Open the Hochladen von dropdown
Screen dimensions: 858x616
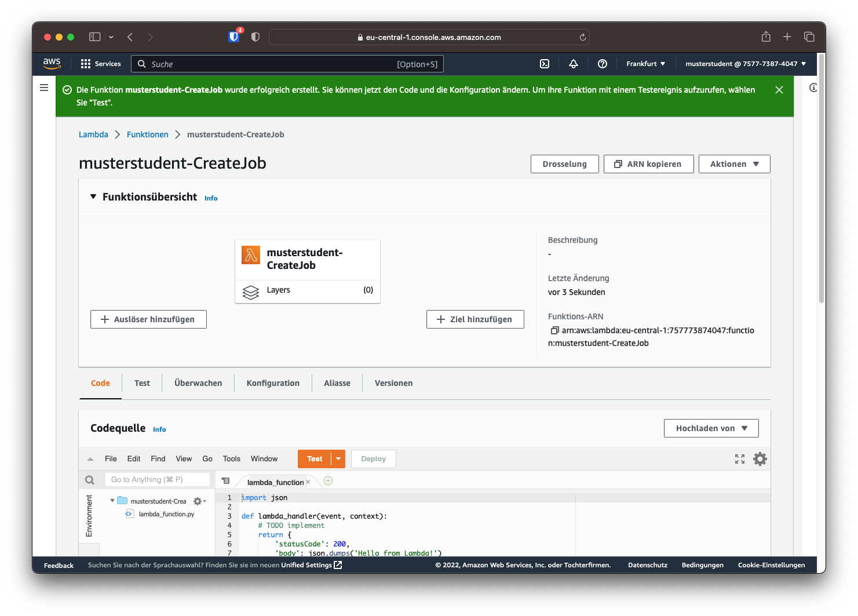(x=711, y=428)
